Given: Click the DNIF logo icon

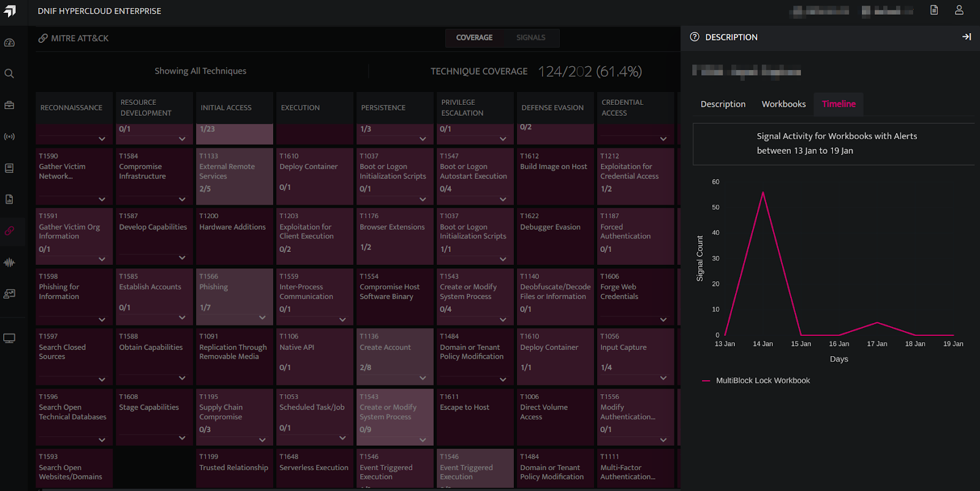Looking at the screenshot, I should [x=10, y=11].
